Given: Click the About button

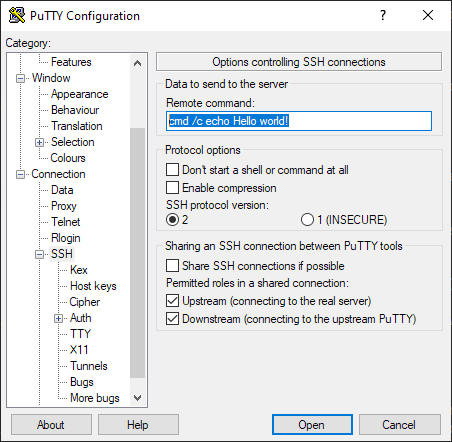Looking at the screenshot, I should (x=51, y=425).
